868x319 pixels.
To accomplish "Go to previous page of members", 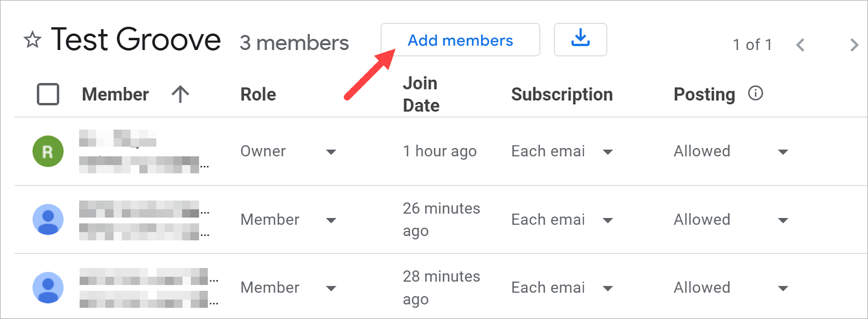I will click(800, 45).
